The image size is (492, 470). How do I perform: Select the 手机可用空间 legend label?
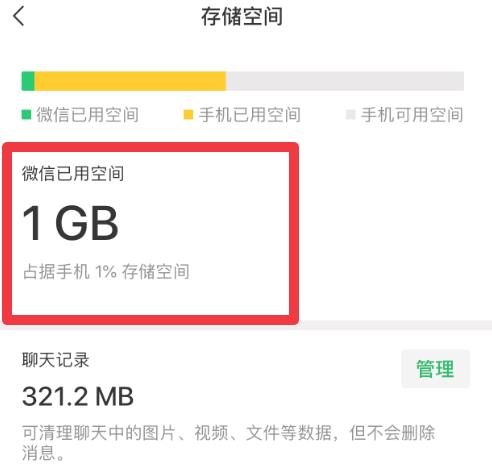[412, 115]
